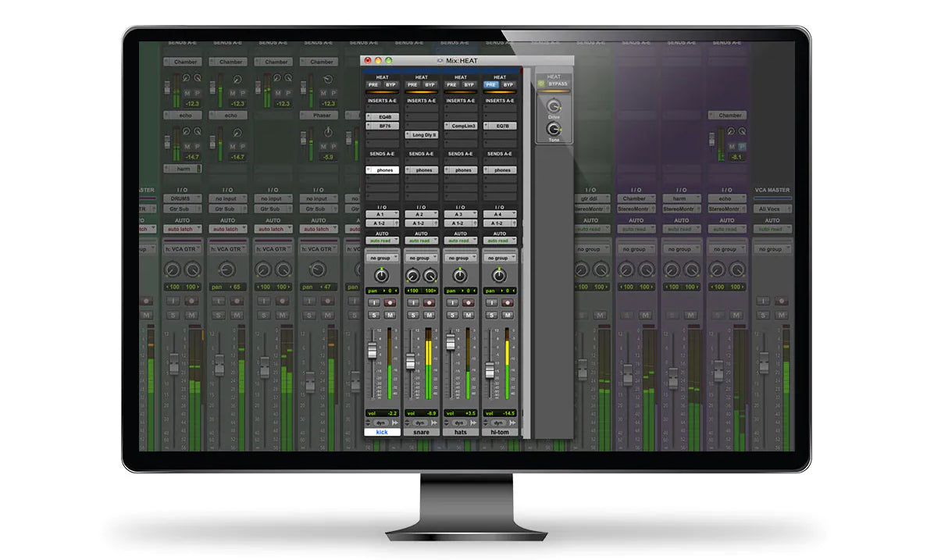The height and width of the screenshot is (560, 934).
Task: Click the record enable button on kick track
Action: coord(390,302)
